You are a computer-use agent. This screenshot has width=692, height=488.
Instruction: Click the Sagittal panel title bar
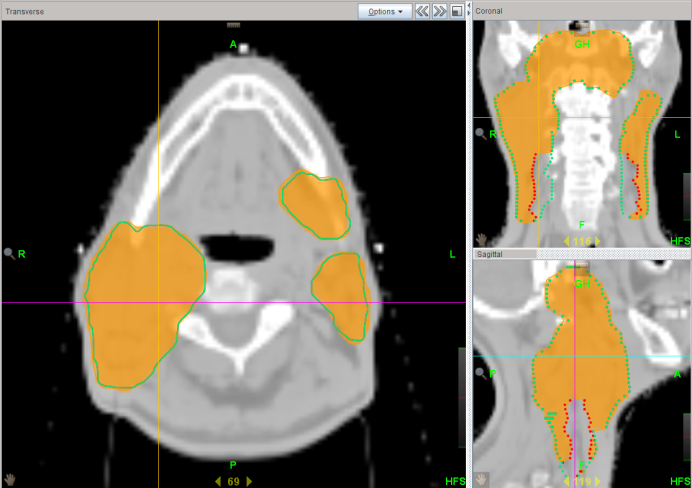tap(580, 256)
